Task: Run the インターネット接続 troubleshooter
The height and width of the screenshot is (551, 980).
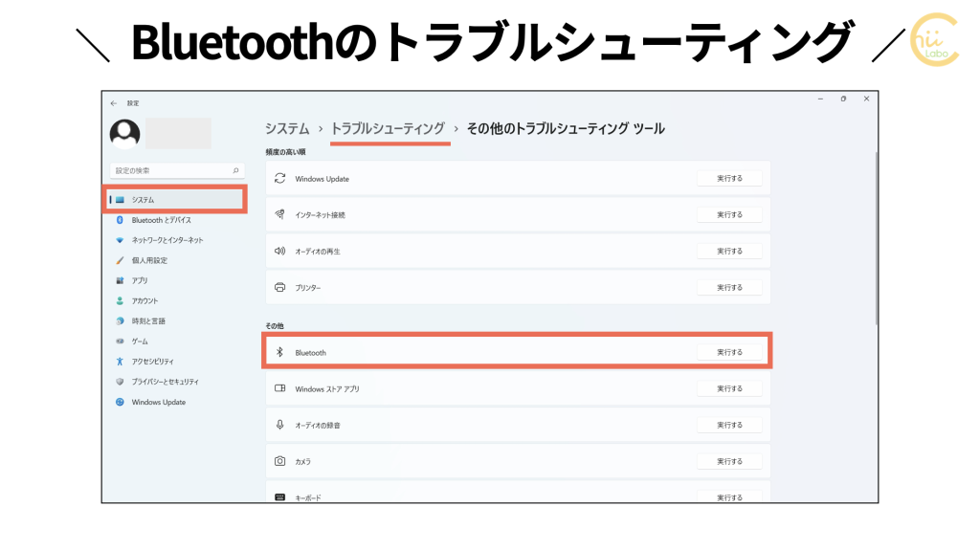Action: tap(729, 215)
